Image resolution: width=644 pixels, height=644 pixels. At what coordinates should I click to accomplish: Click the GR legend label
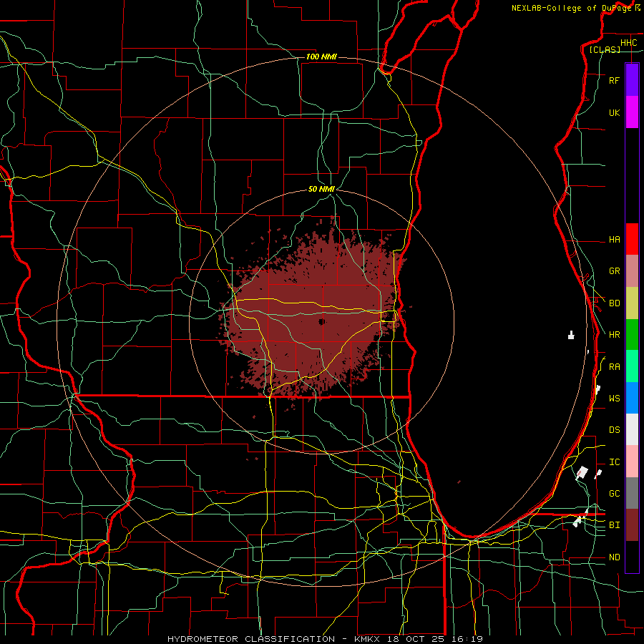(x=615, y=271)
